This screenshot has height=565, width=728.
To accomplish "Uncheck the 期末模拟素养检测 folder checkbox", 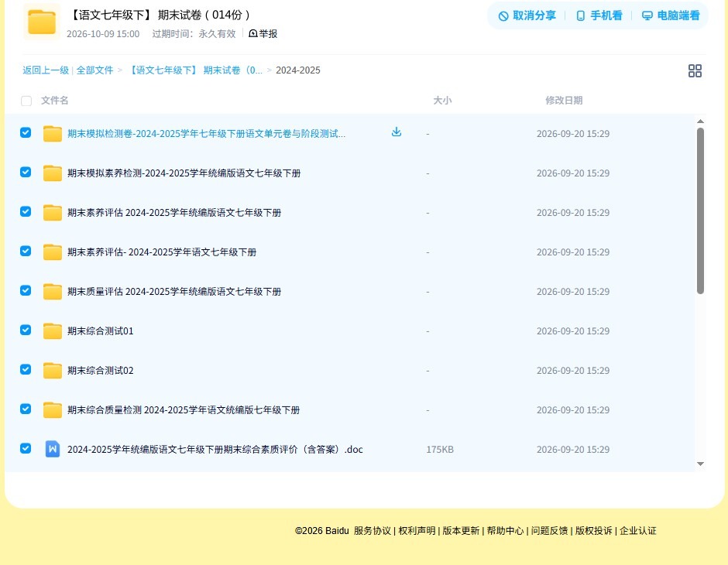I will (x=26, y=172).
